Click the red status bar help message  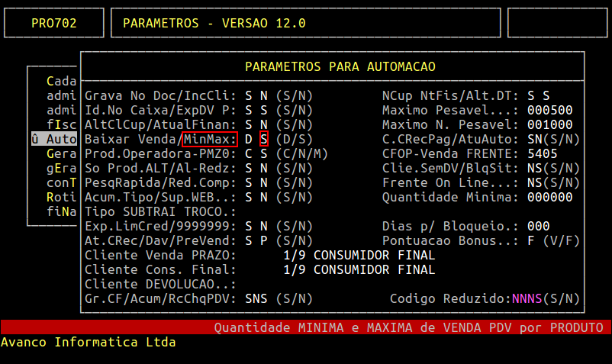coord(408,327)
